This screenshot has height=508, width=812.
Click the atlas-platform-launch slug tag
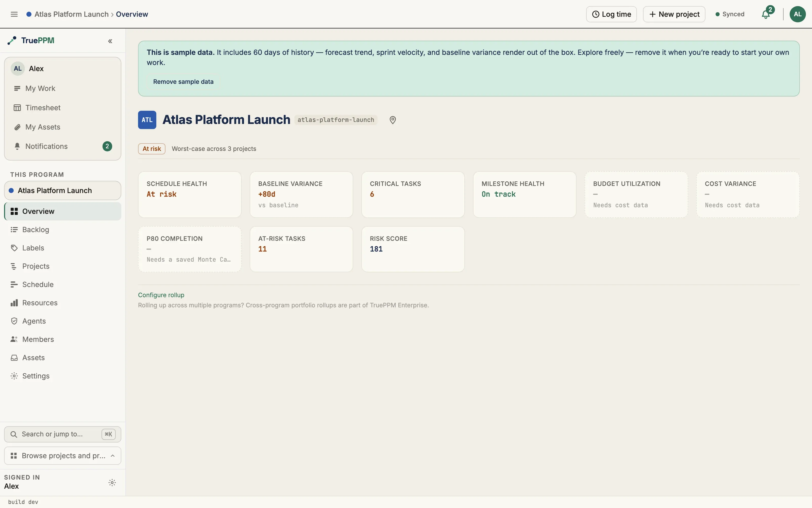[336, 120]
